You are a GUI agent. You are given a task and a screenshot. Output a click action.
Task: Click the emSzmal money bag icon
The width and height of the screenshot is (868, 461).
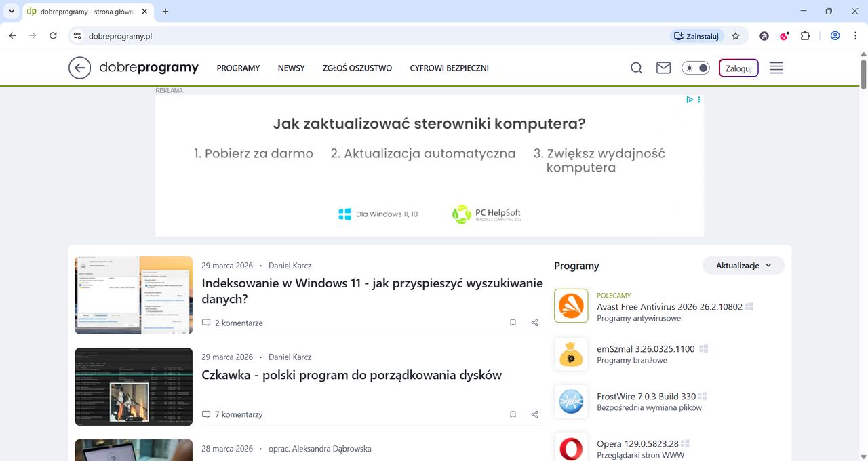click(x=571, y=354)
